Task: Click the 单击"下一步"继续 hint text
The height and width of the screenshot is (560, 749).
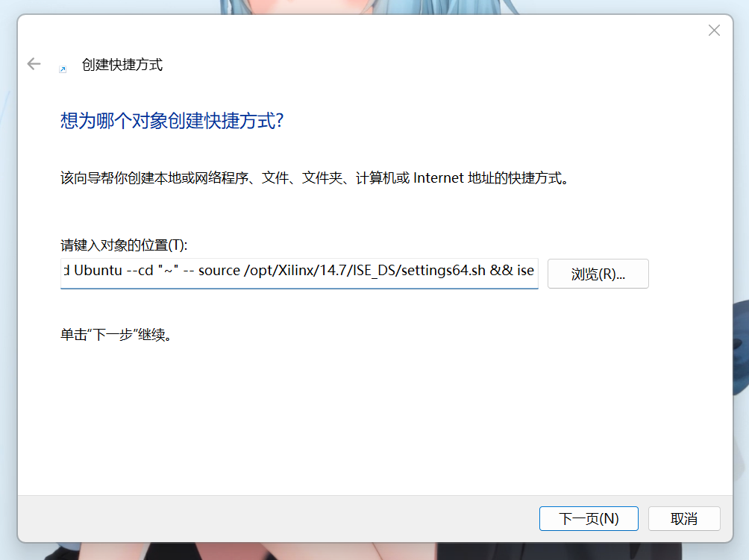Action: point(116,335)
